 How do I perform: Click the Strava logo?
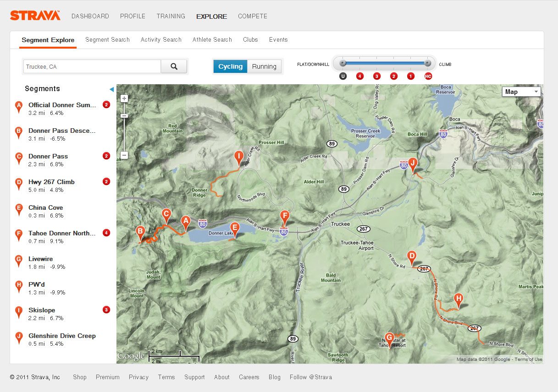coord(35,16)
